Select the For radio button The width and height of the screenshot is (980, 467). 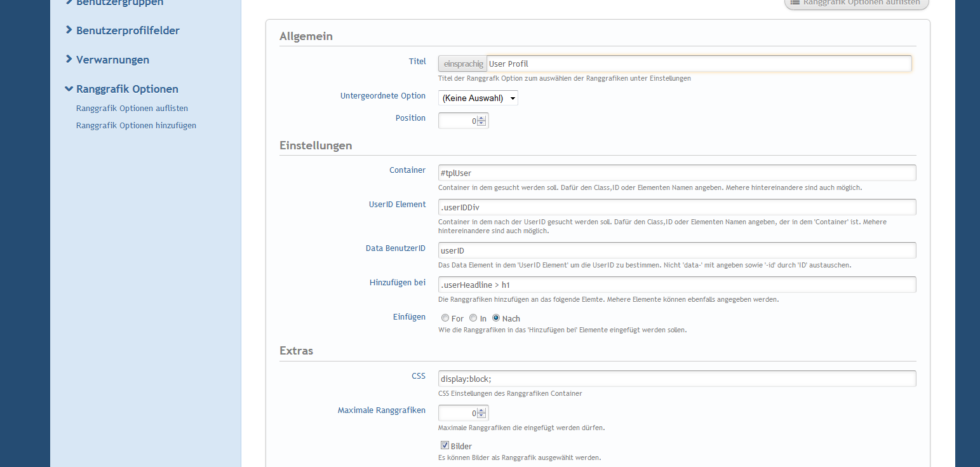click(x=445, y=318)
